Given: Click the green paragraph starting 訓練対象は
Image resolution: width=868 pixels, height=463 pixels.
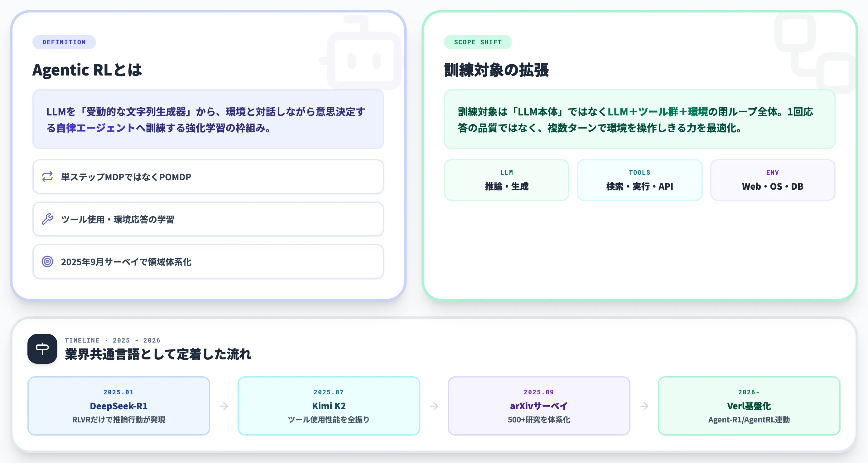Looking at the screenshot, I should 635,120.
